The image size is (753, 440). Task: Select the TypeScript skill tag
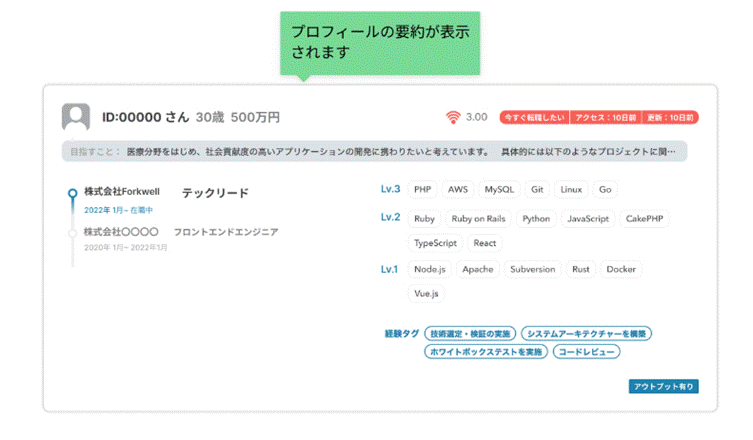pyautogui.click(x=435, y=243)
